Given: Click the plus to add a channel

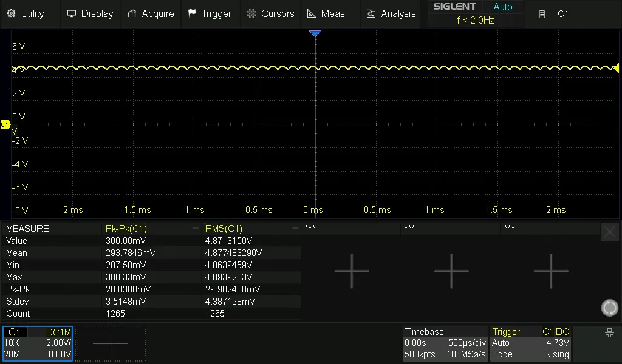Looking at the screenshot, I should [111, 343].
